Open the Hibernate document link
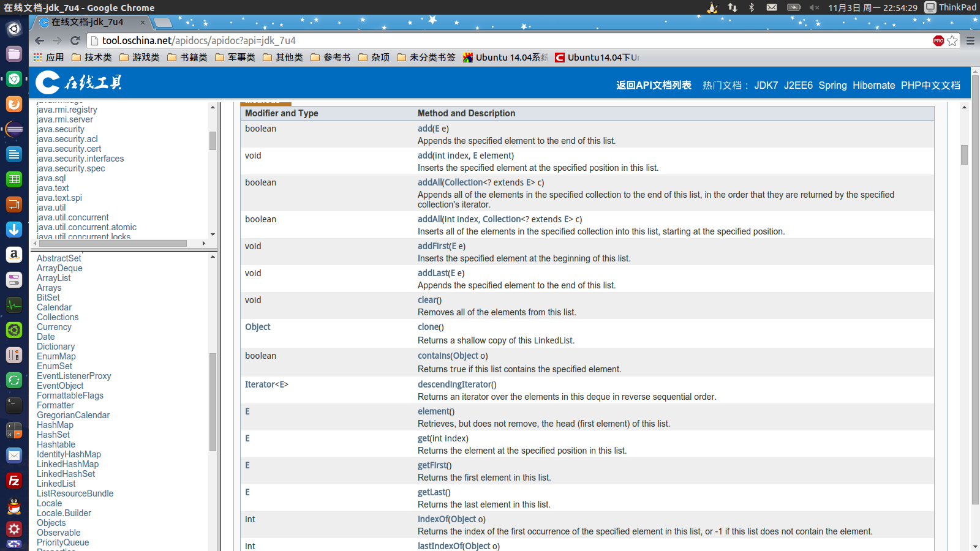 tap(873, 85)
